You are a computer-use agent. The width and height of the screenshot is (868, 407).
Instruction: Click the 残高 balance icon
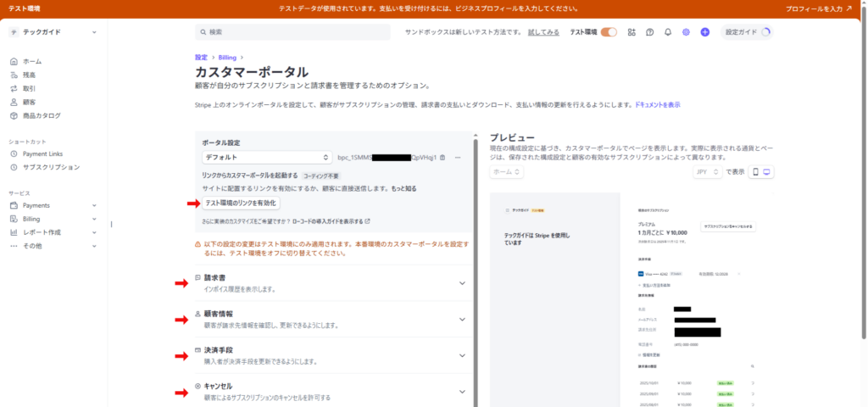(14, 75)
